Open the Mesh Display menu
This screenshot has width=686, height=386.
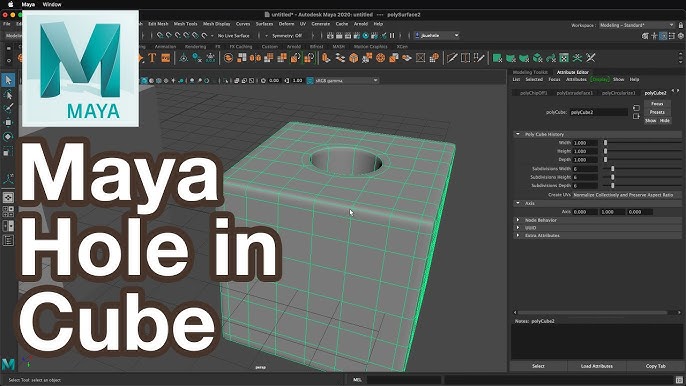point(217,24)
